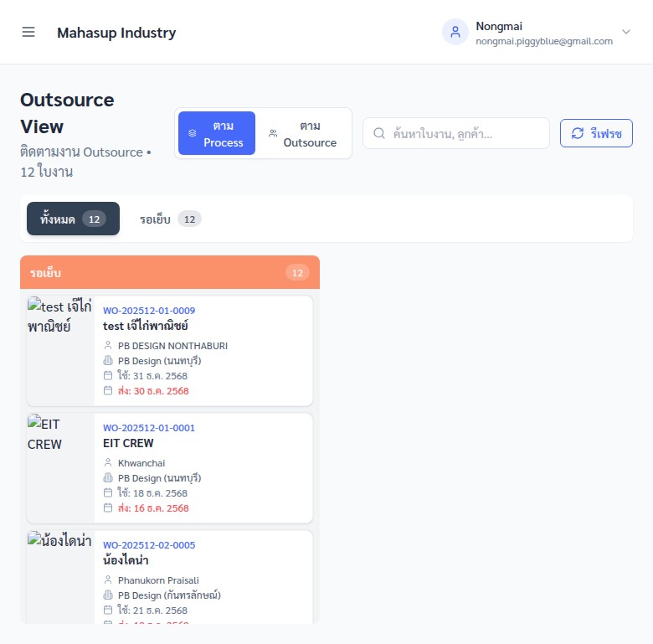Click the EIT CREW card thumbnail
This screenshot has width=653, height=644.
[x=60, y=468]
